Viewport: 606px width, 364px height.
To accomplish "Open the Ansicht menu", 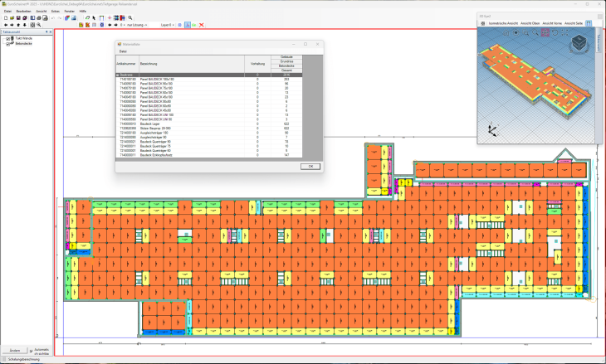I will click(x=41, y=11).
